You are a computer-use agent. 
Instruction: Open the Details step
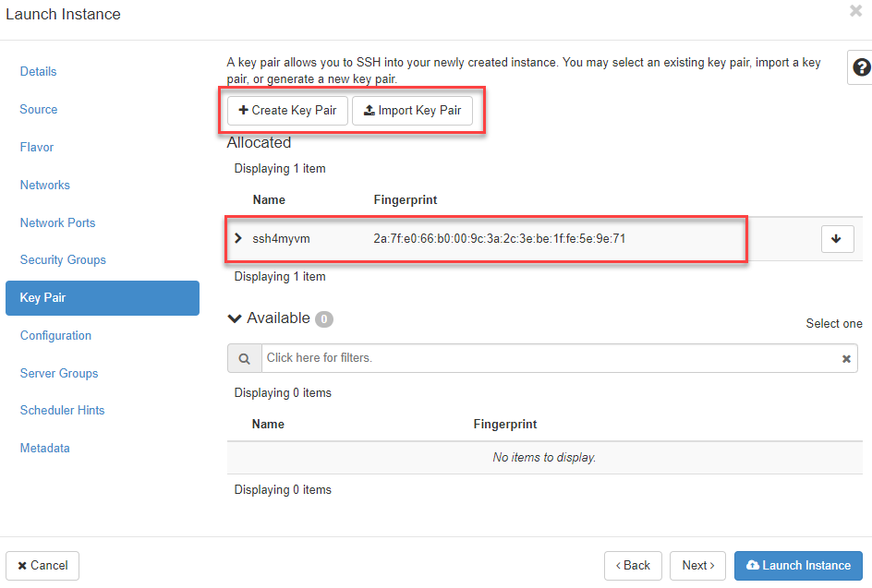click(x=39, y=72)
